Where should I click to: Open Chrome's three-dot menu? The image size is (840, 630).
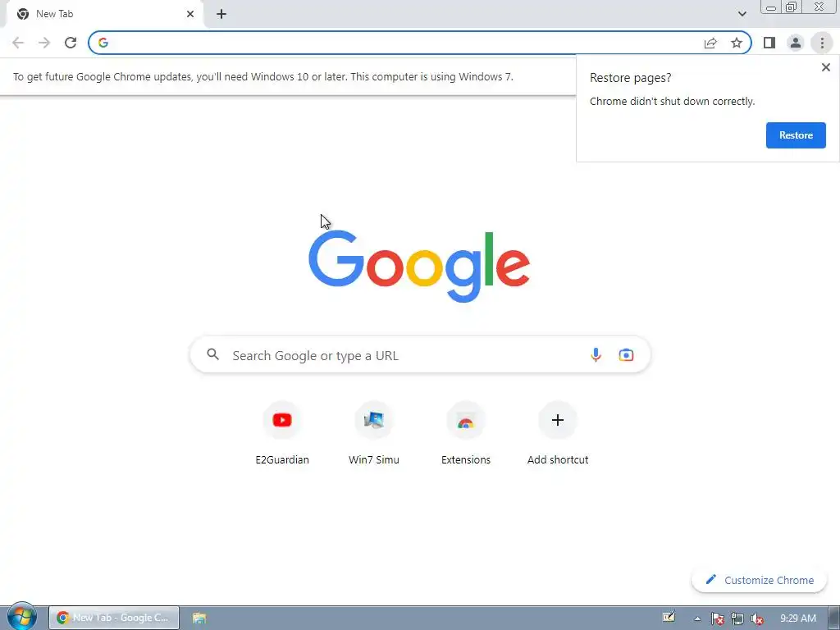coord(822,43)
